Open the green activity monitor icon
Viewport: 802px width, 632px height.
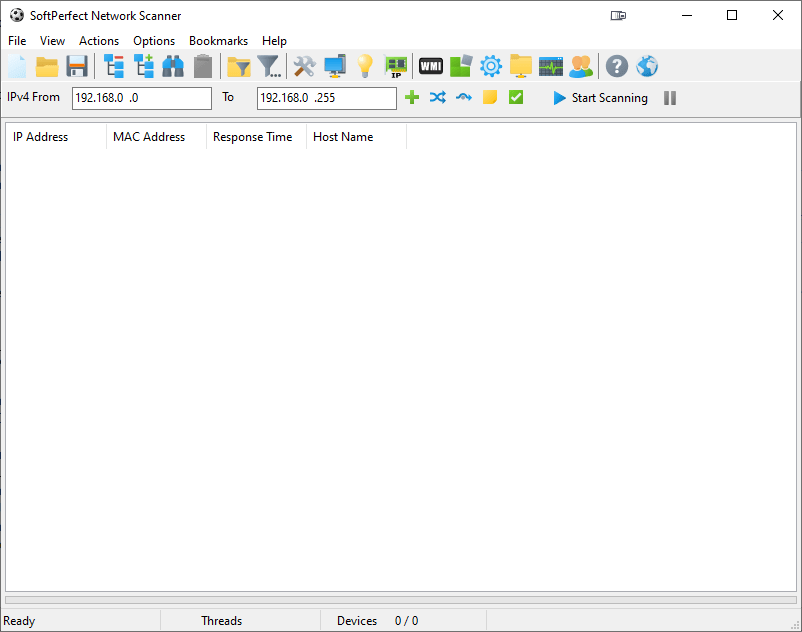point(551,66)
